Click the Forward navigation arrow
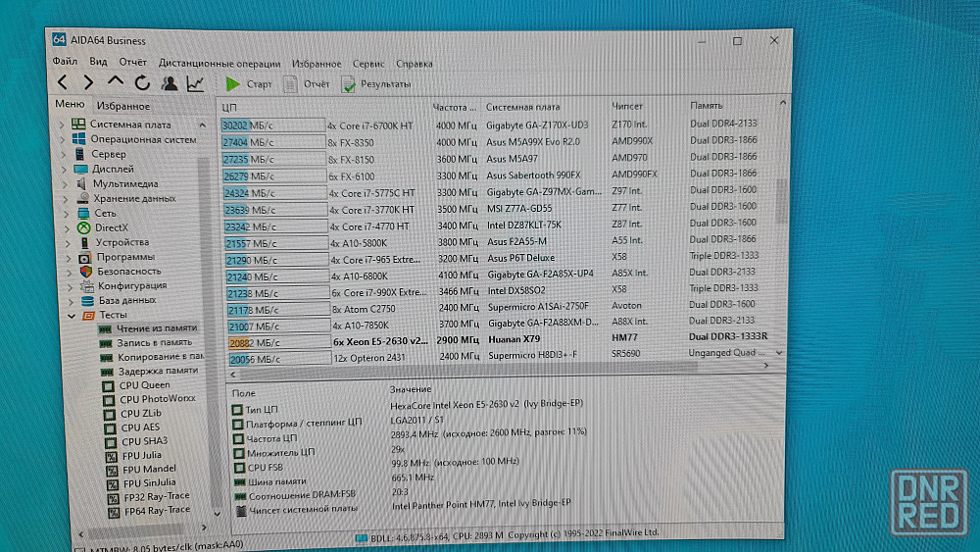The height and width of the screenshot is (552, 980). [88, 83]
